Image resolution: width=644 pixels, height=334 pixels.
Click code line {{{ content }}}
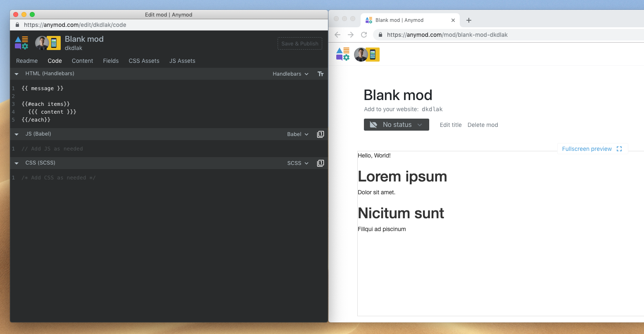click(52, 112)
